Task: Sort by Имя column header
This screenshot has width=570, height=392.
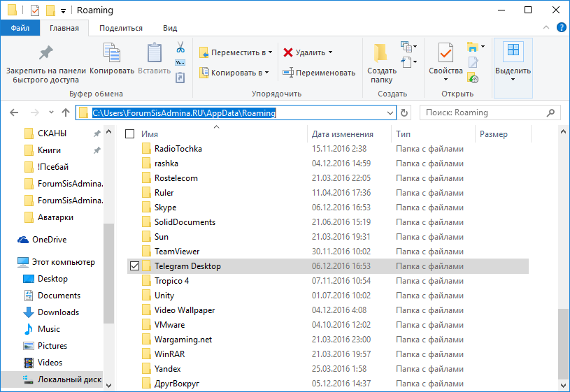Action: click(x=150, y=134)
